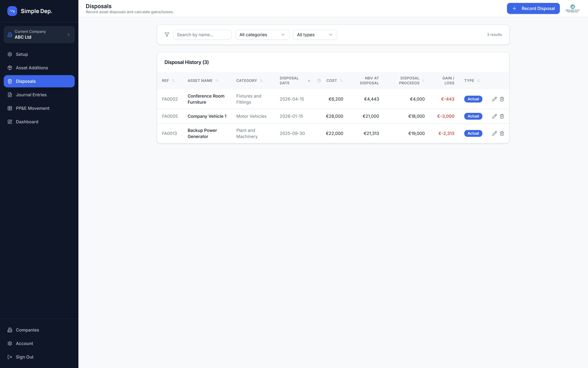Open Account settings
This screenshot has height=368, width=588.
click(39, 343)
